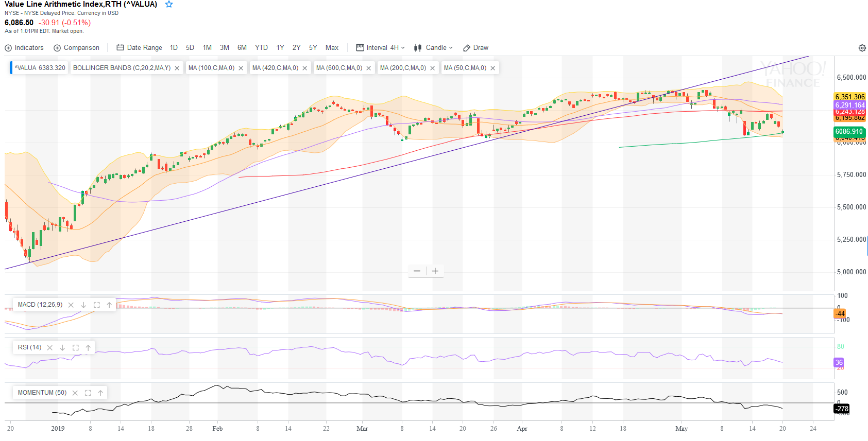This screenshot has width=868, height=441.
Task: Zoom in the chart with plus button
Action: (435, 271)
